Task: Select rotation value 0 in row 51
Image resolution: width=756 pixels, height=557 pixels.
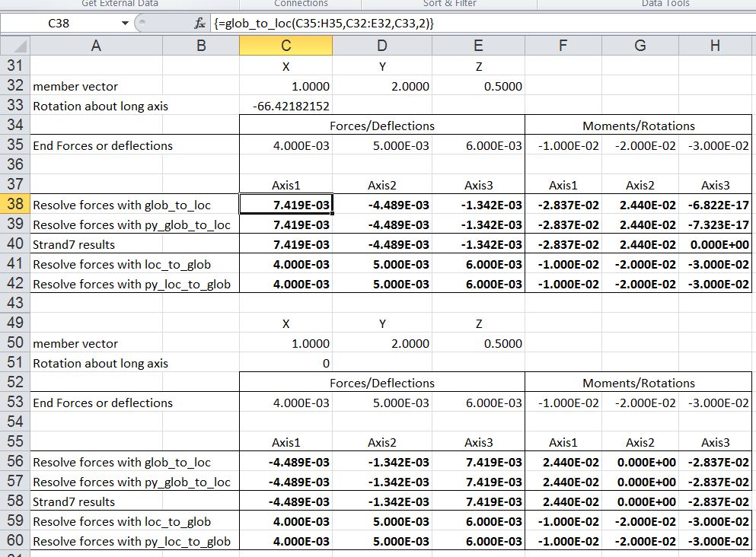Action: pyautogui.click(x=285, y=363)
